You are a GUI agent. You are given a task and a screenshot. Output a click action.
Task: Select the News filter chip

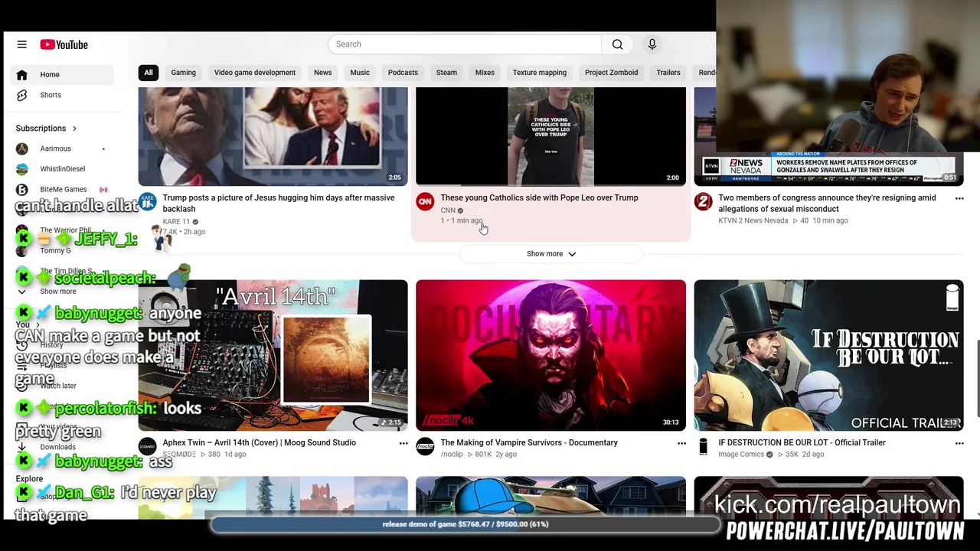pos(322,73)
